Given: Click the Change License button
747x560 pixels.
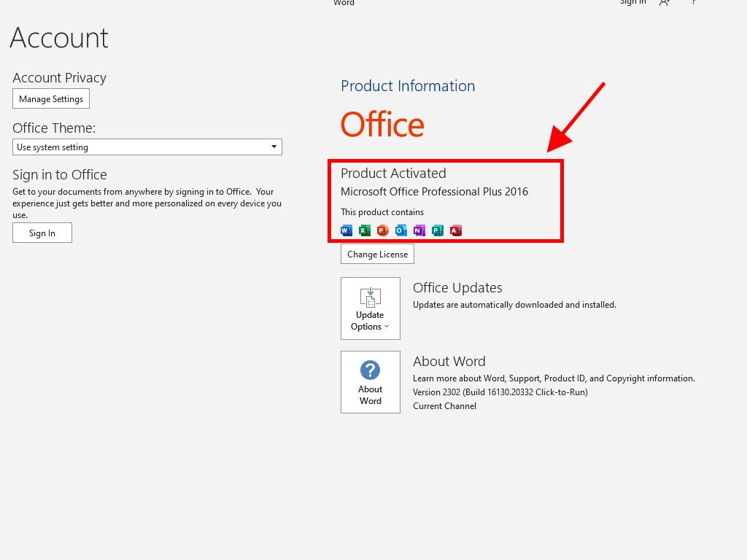Looking at the screenshot, I should [377, 254].
